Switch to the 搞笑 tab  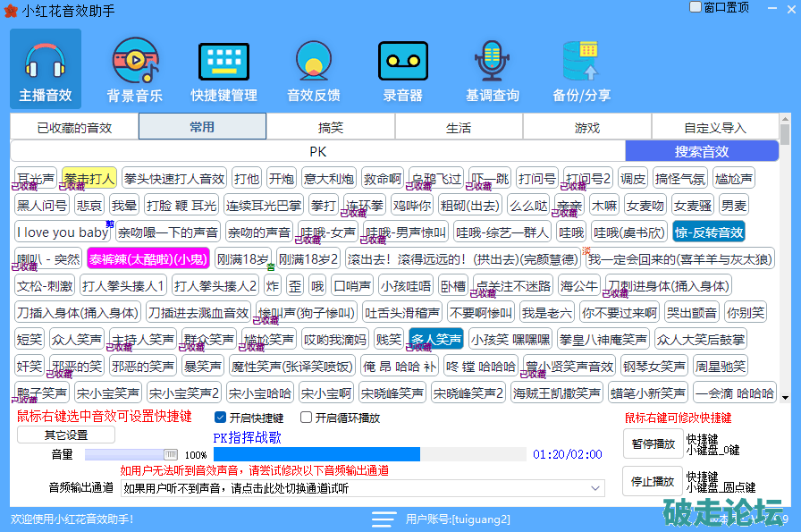[331, 128]
